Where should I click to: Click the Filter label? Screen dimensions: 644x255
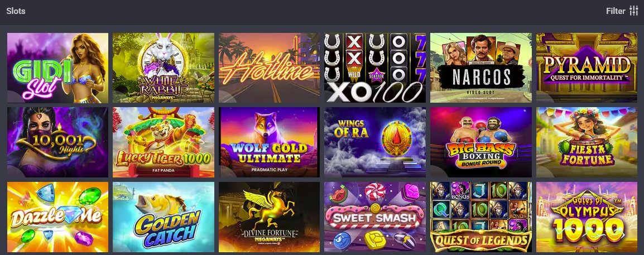[615, 11]
